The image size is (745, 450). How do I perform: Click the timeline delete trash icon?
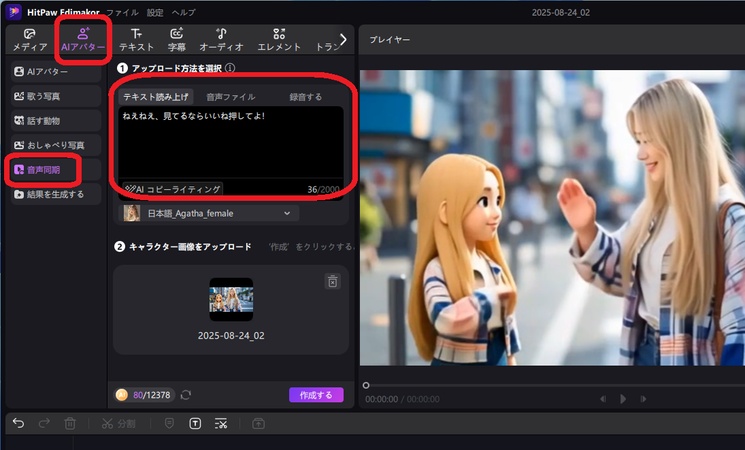70,423
